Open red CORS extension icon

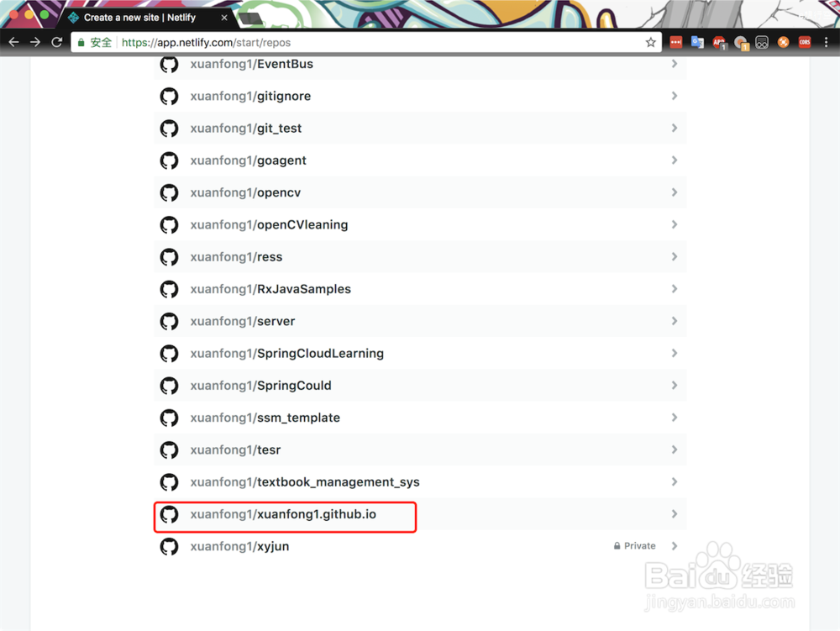(x=805, y=42)
